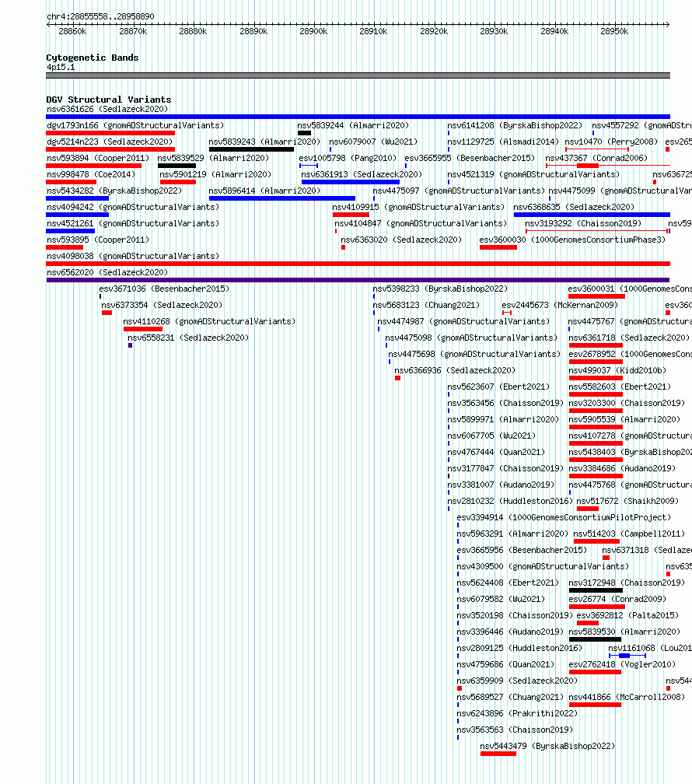The image size is (692, 784).
Task: Click esv3671036 (Besenbacher2015) label
Action: click(164, 289)
